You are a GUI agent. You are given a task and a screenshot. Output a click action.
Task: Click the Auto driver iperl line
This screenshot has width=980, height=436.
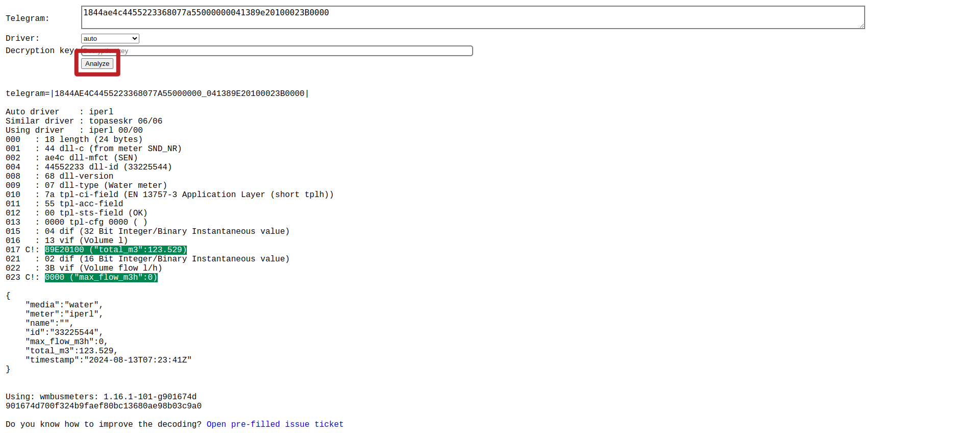point(59,112)
